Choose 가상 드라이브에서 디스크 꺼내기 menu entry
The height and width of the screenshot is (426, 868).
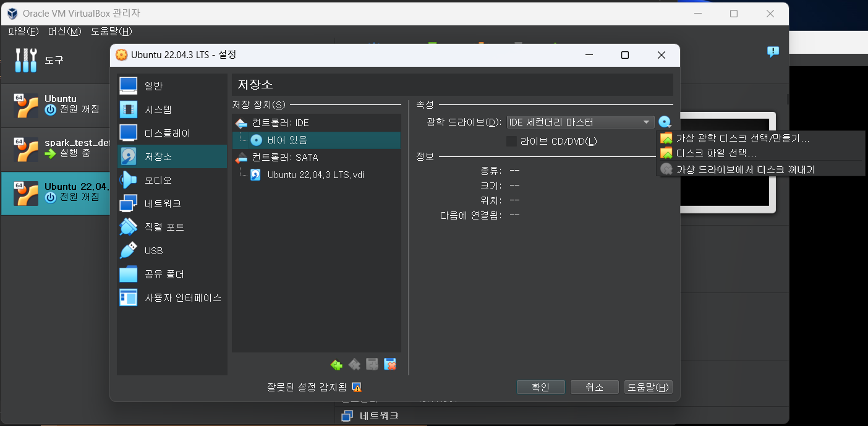coord(760,169)
